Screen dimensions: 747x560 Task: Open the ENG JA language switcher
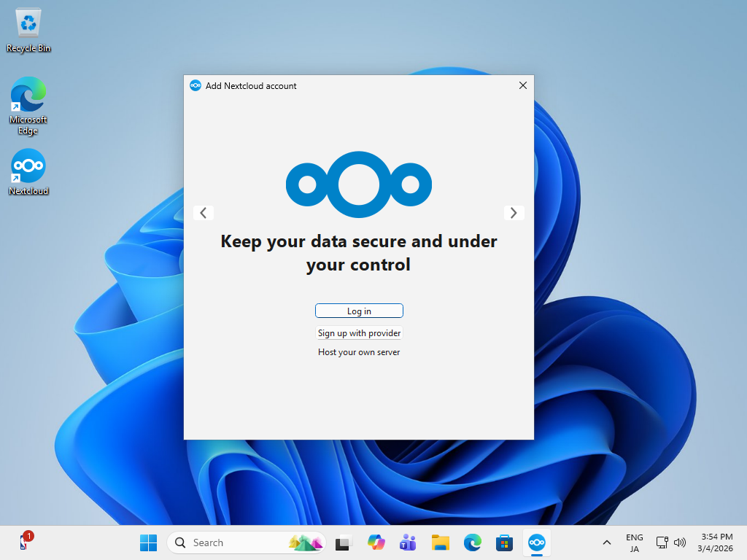pos(634,542)
